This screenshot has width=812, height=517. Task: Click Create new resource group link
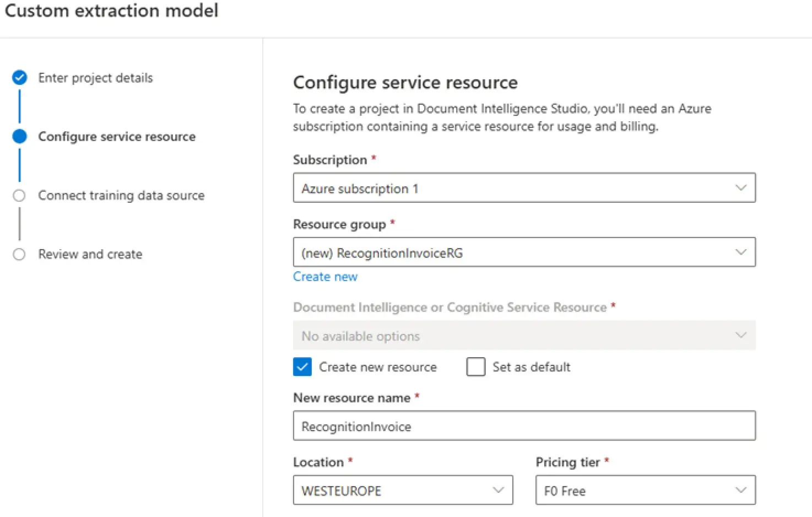[x=325, y=277]
